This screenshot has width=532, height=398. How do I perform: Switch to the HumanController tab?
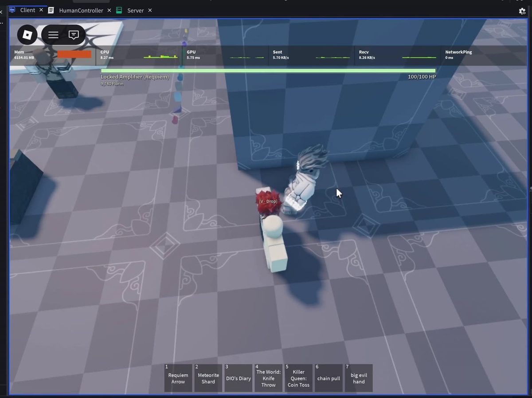(81, 10)
